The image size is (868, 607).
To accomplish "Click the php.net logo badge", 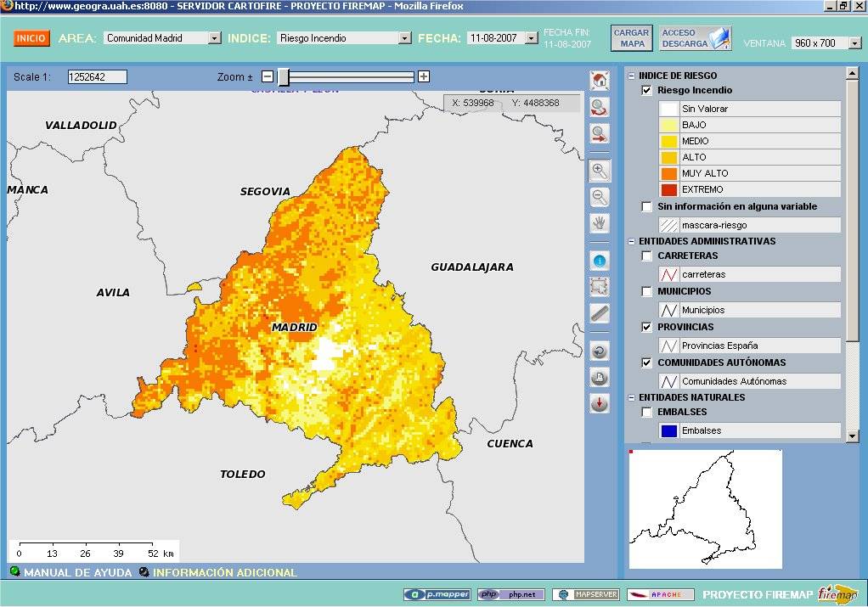I will pyautogui.click(x=511, y=594).
